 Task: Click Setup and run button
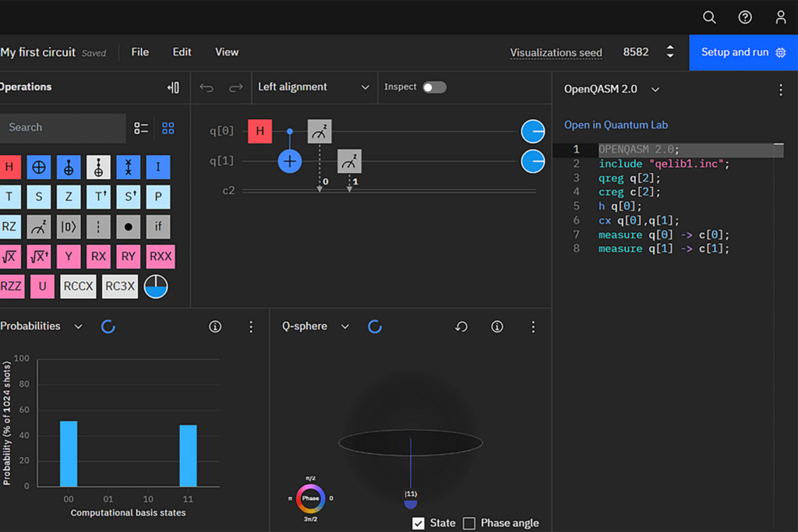pyautogui.click(x=743, y=52)
